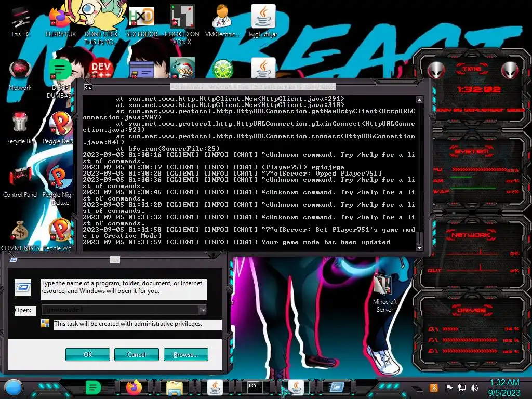This screenshot has height=399, width=532.
Task: Select the Run dialog taskbar button
Action: pos(336,388)
